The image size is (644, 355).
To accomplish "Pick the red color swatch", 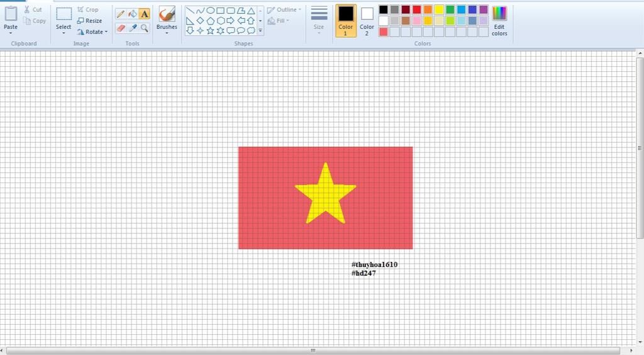I will [417, 9].
